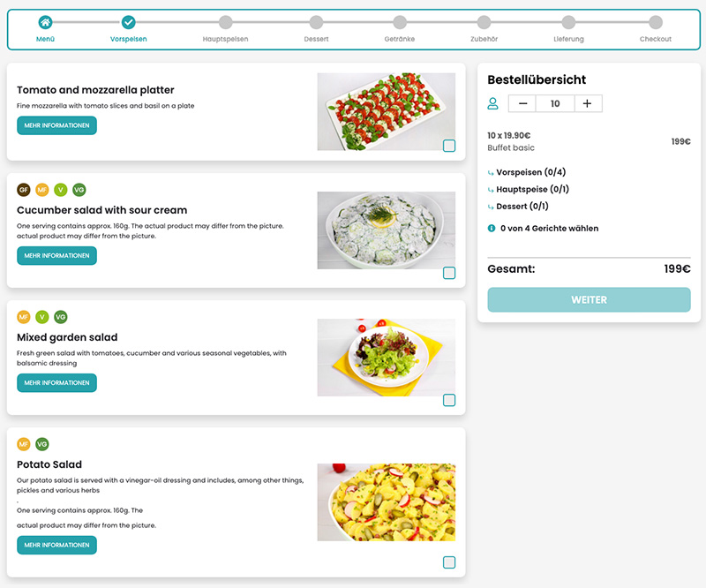Screen dimensions: 706x588
Task: Click the MF badge on Cucumber salad
Action: tap(41, 190)
